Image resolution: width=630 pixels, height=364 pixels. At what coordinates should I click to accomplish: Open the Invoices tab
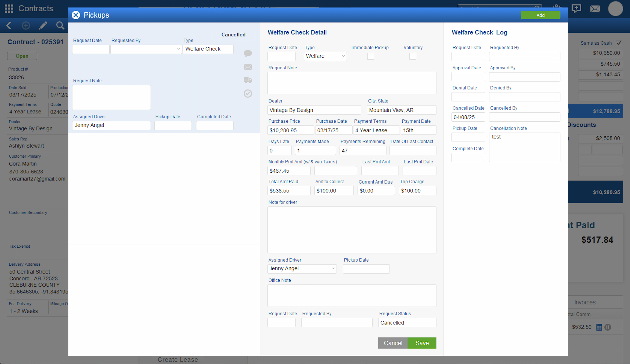point(585,302)
